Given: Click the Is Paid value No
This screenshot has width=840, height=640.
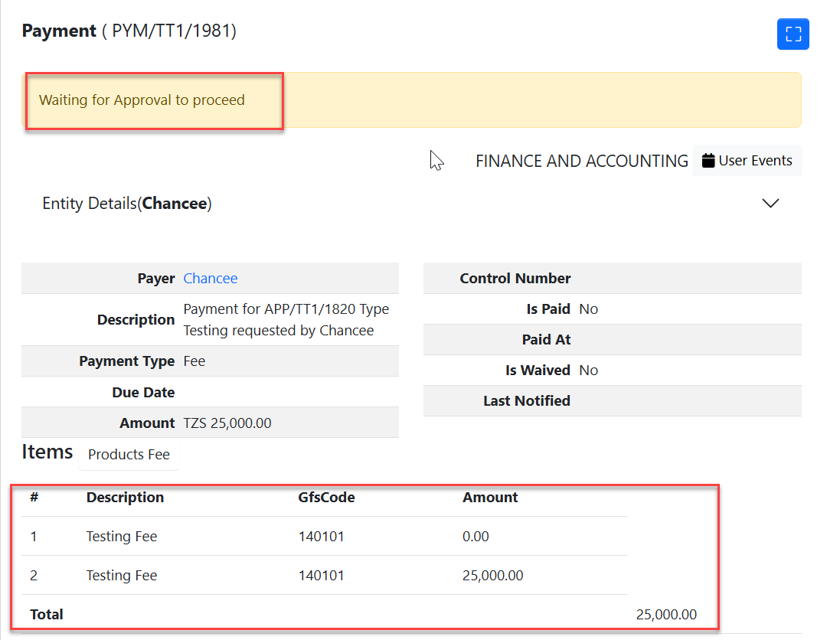Looking at the screenshot, I should [589, 309].
